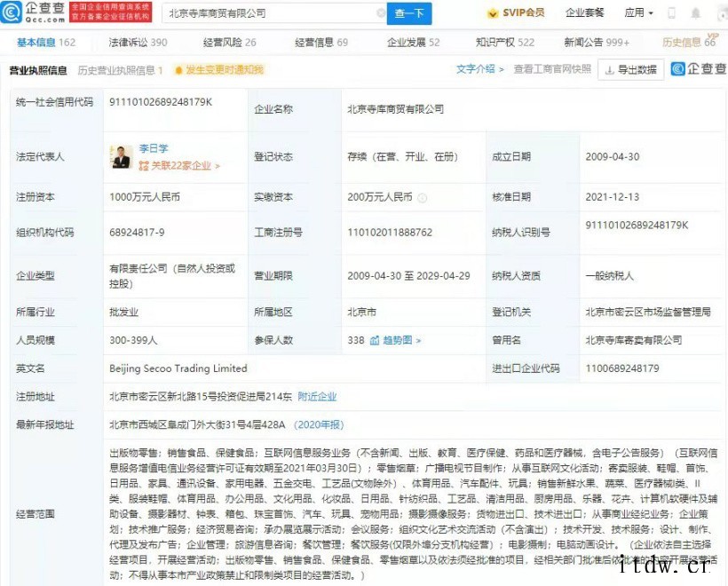Click the 李日学 portrait thumbnail
This screenshot has width=728, height=586.
[121, 156]
